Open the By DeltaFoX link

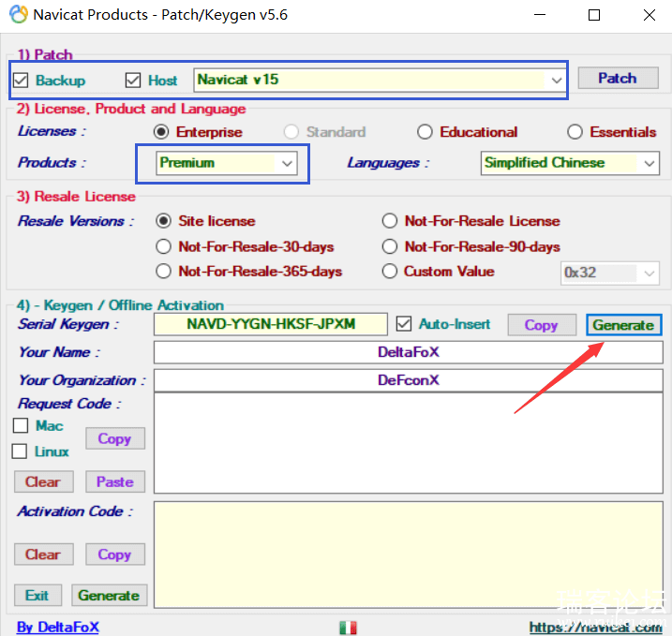pos(58,627)
